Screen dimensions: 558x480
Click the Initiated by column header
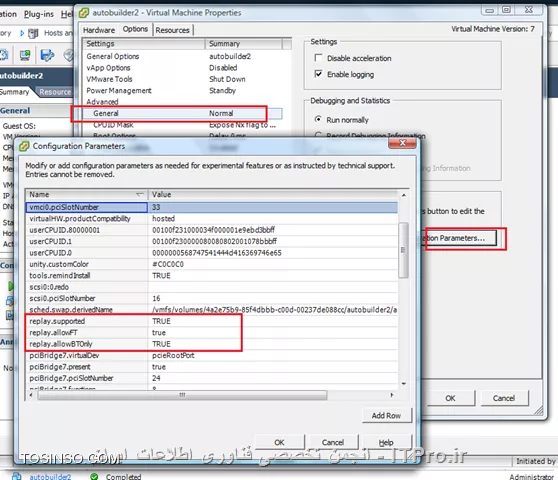pos(535,461)
